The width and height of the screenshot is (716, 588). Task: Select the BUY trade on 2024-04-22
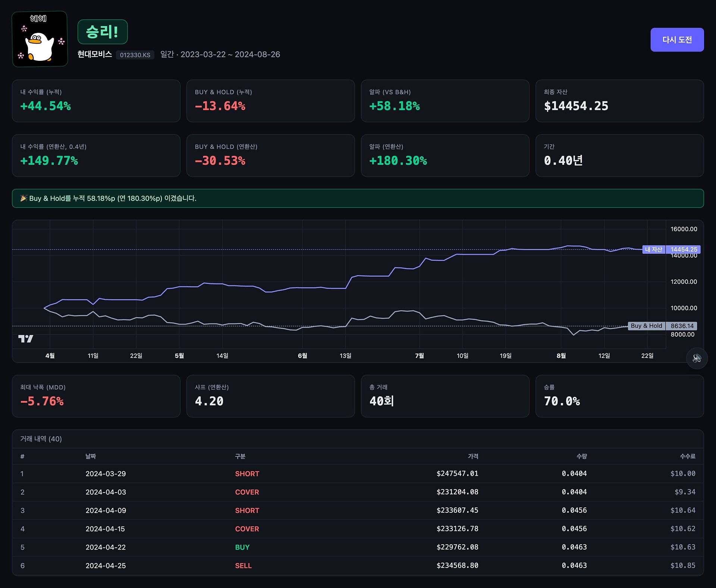(x=242, y=547)
